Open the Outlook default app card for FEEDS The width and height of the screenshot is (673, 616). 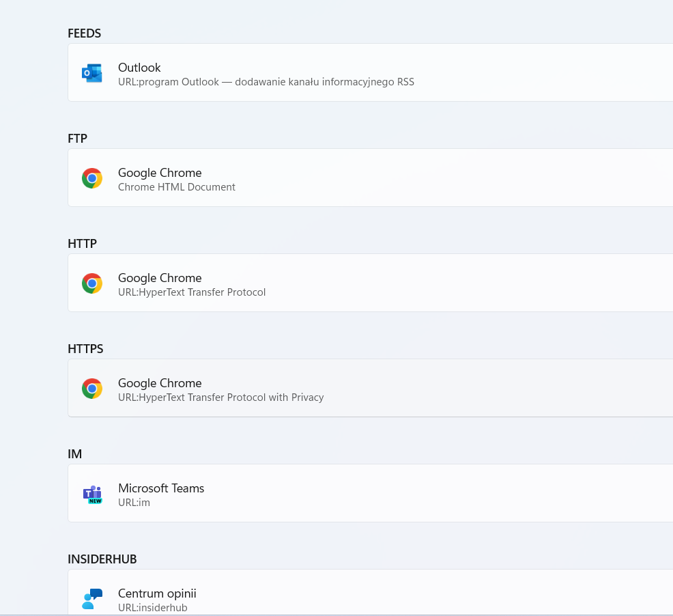click(x=371, y=72)
